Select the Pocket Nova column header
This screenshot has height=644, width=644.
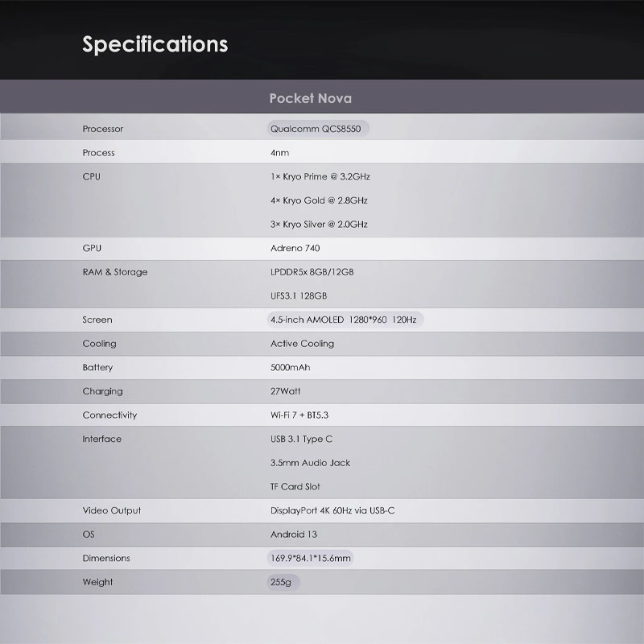click(311, 98)
